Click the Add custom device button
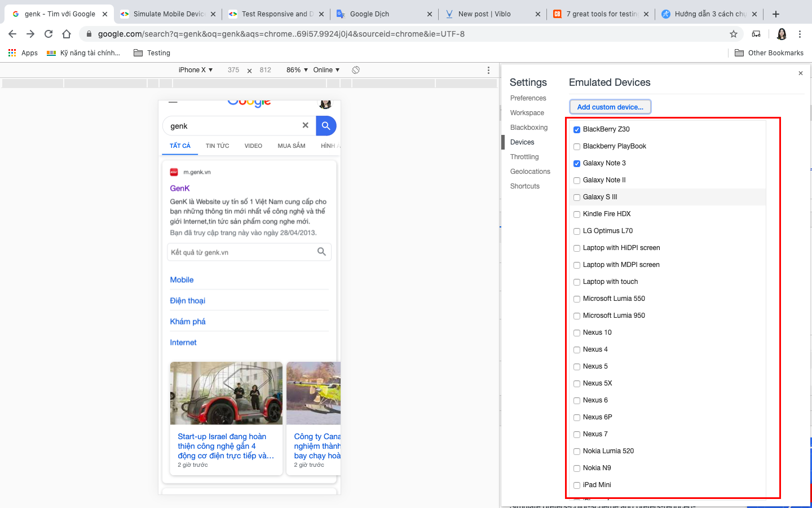Viewport: 812px width, 508px height. coord(610,107)
